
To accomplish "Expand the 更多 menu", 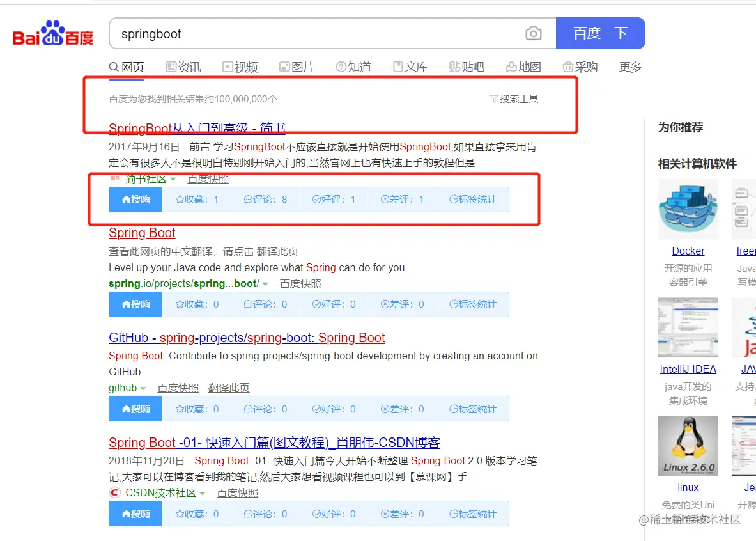I will click(631, 67).
